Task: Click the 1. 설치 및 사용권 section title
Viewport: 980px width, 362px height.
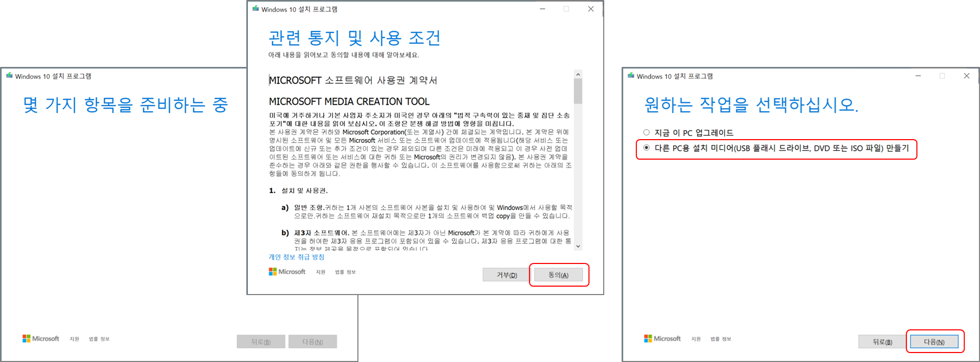Action: coord(298,190)
